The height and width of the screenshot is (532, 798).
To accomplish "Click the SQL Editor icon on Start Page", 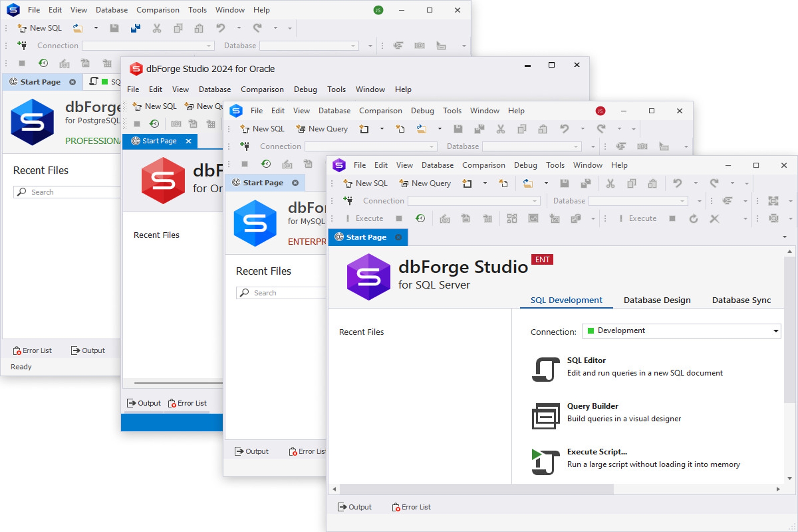I will (x=545, y=369).
